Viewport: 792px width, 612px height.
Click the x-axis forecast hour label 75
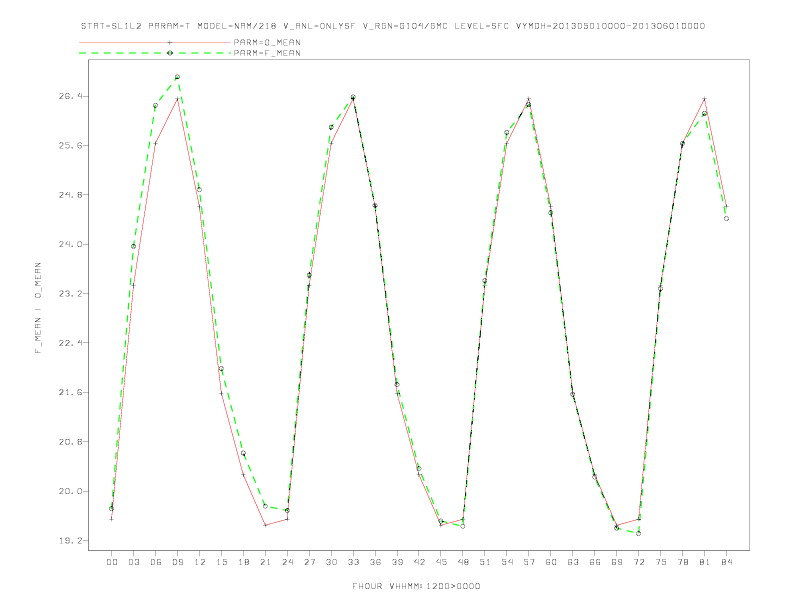[661, 562]
